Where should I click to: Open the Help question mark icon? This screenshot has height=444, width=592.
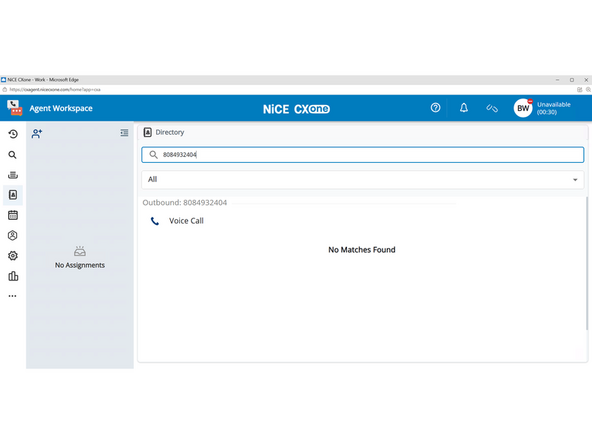coord(435,108)
